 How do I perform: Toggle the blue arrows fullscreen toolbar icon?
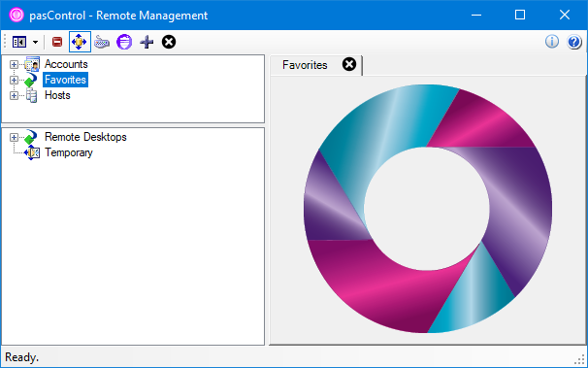pos(80,42)
